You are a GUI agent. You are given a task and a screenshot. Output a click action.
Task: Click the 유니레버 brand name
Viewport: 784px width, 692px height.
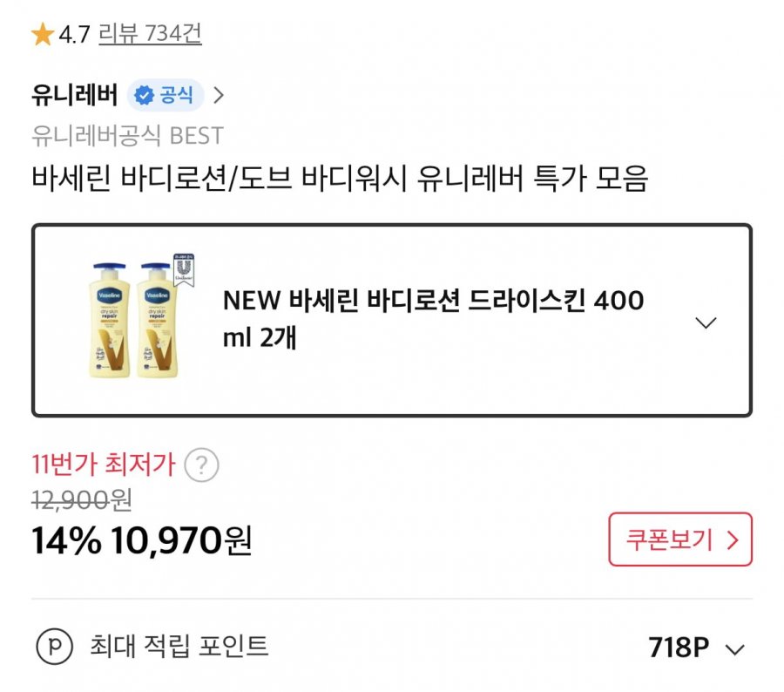pyautogui.click(x=74, y=95)
